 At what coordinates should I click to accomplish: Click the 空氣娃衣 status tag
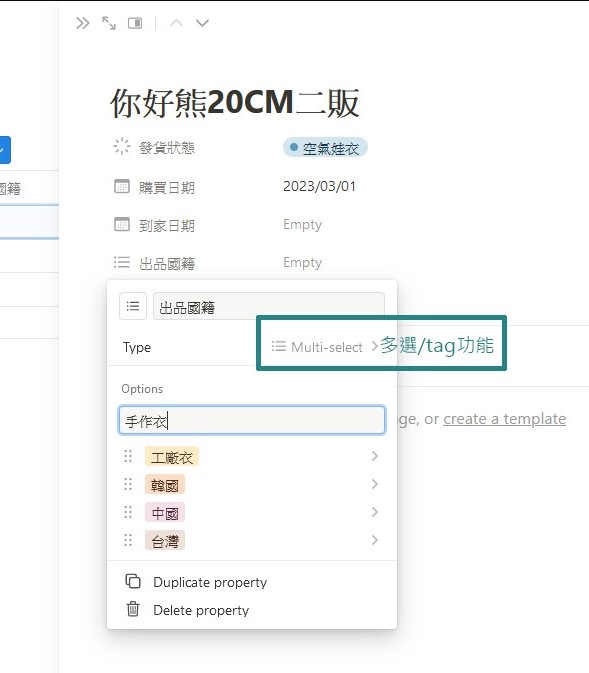(x=325, y=148)
